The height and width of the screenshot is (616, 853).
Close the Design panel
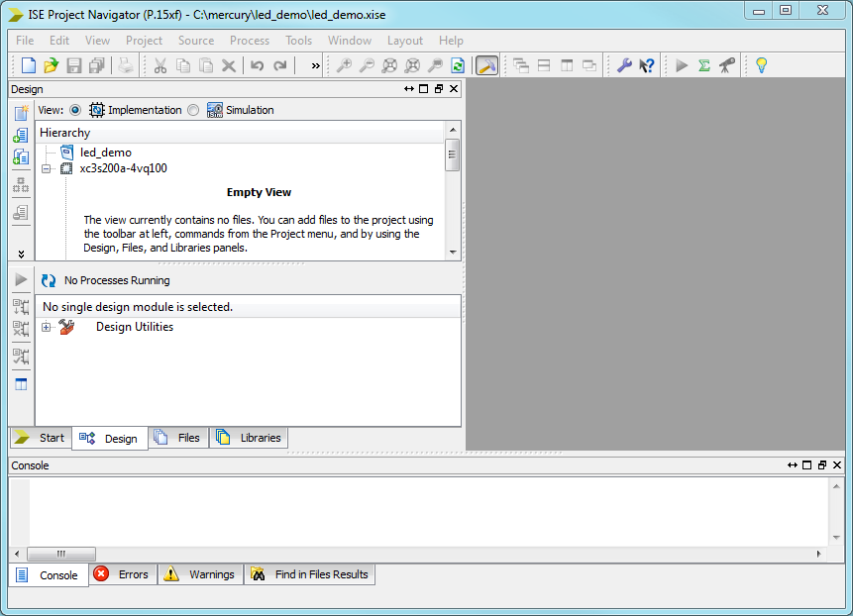coord(454,88)
